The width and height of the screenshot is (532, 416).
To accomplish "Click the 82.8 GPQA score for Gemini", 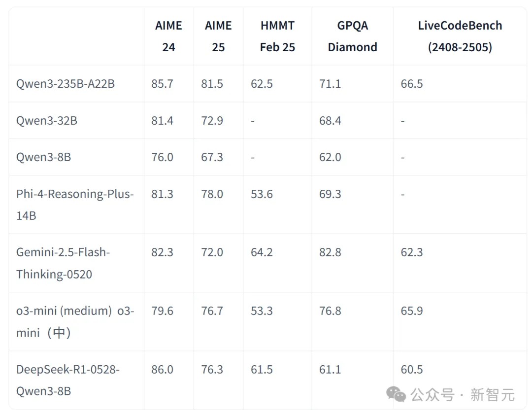I will [x=330, y=252].
